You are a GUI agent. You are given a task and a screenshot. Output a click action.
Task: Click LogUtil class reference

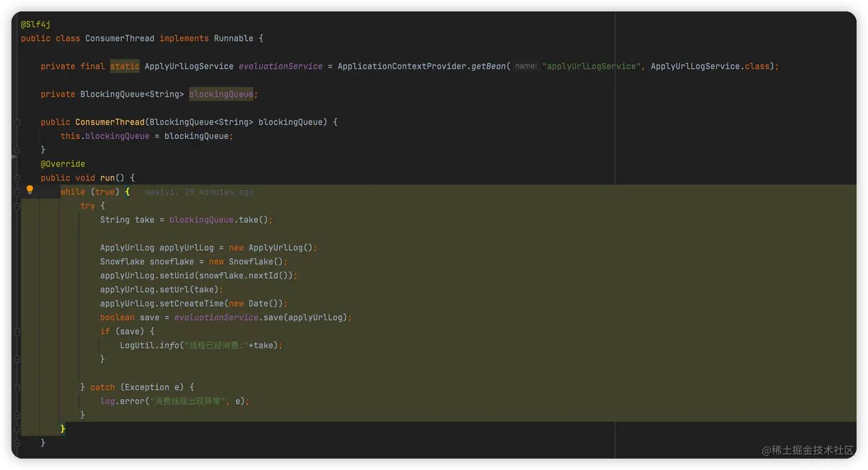pyautogui.click(x=137, y=345)
